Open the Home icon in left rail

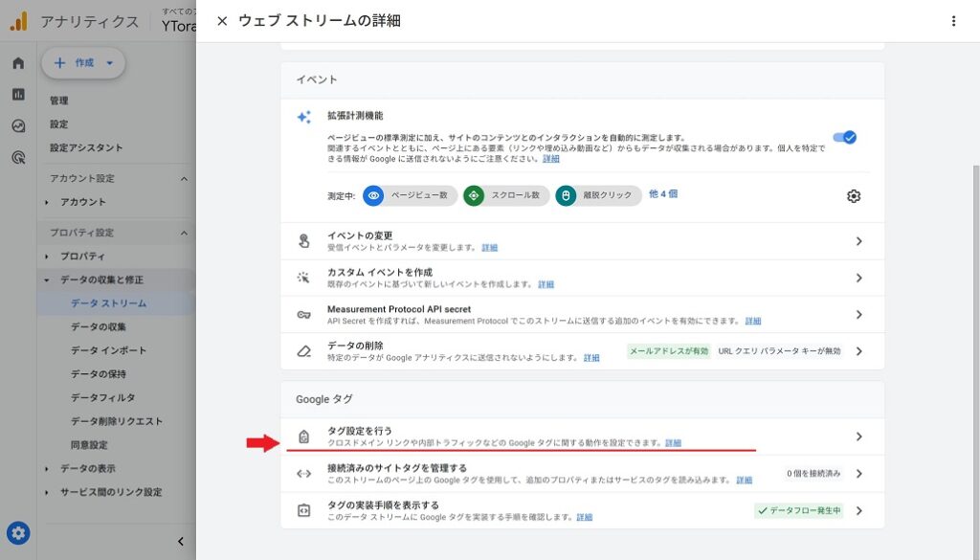click(x=18, y=62)
